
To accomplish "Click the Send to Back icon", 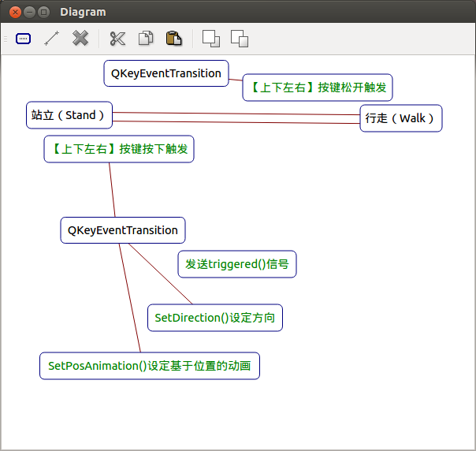I will [240, 39].
